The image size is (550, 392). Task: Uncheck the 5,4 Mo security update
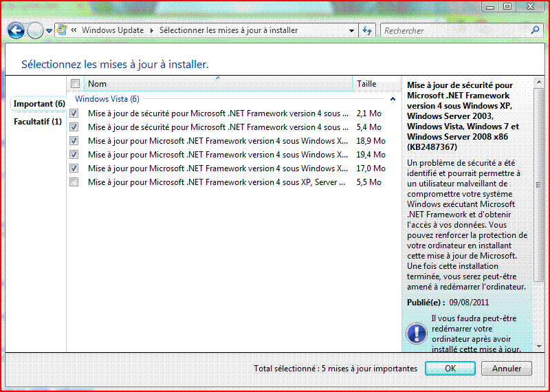coord(74,127)
